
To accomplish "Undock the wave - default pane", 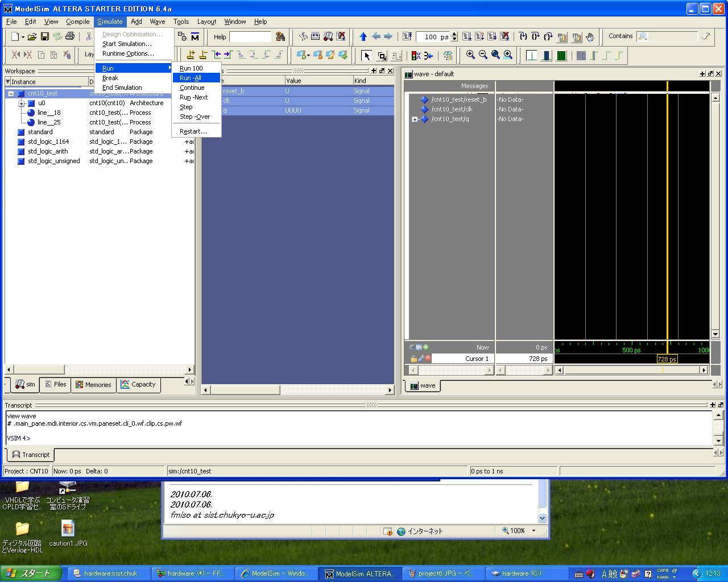I will click(710, 74).
